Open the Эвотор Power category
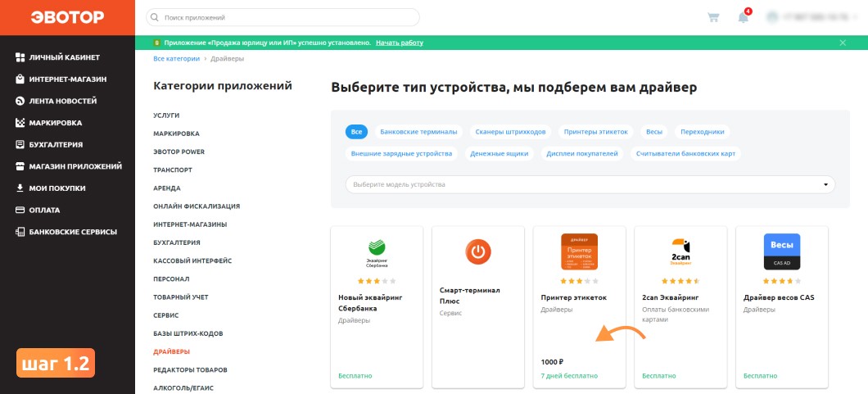Screen dimensions: 868x394 (179, 152)
